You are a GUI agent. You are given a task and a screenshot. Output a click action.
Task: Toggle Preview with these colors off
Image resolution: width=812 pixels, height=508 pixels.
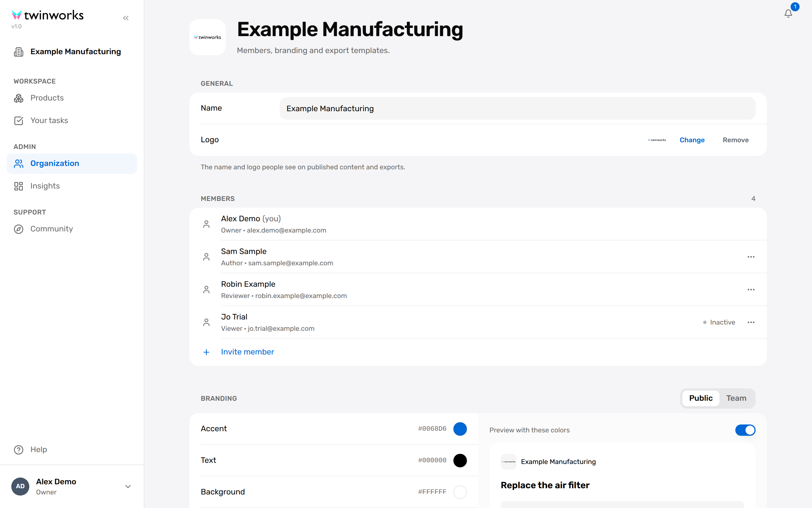point(745,430)
